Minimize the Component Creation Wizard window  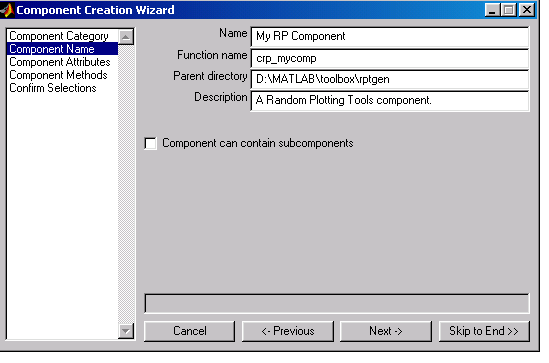(x=492, y=10)
